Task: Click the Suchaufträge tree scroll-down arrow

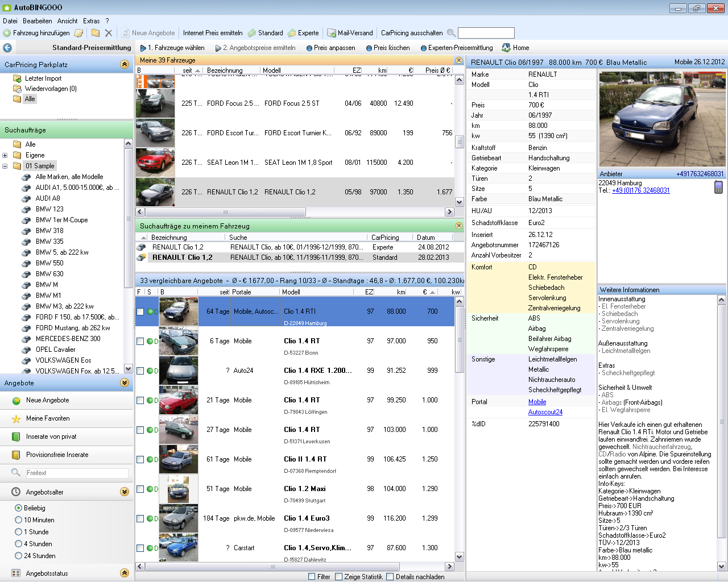Action: pyautogui.click(x=128, y=368)
